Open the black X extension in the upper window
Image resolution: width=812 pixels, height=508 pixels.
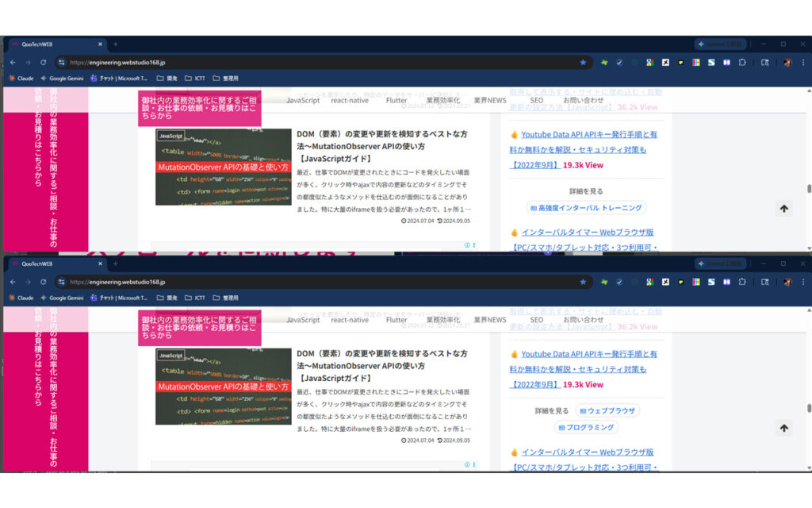point(665,62)
